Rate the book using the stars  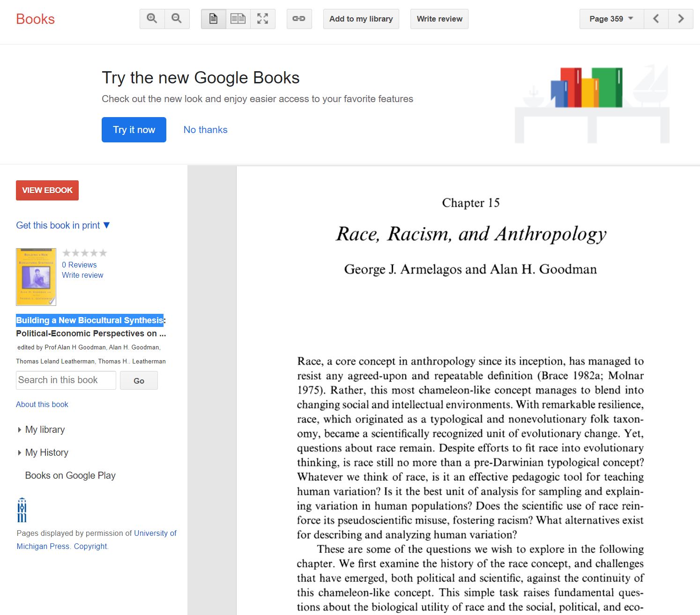(85, 252)
